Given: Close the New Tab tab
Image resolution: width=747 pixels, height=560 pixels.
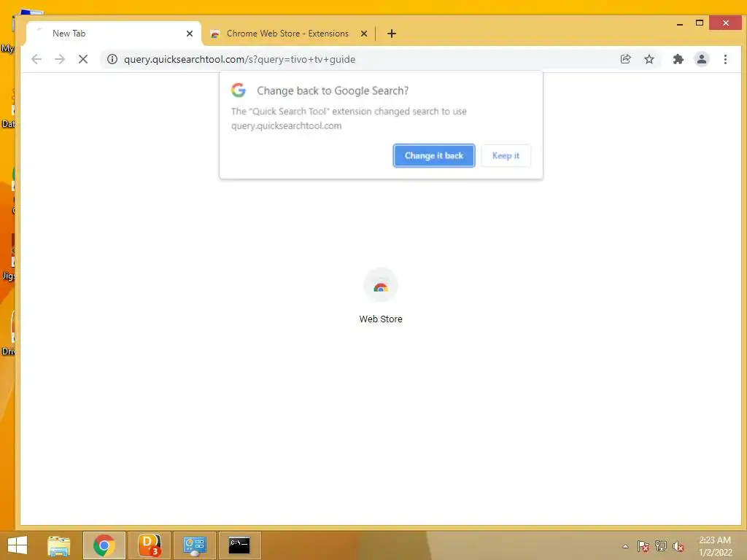Looking at the screenshot, I should coord(190,34).
